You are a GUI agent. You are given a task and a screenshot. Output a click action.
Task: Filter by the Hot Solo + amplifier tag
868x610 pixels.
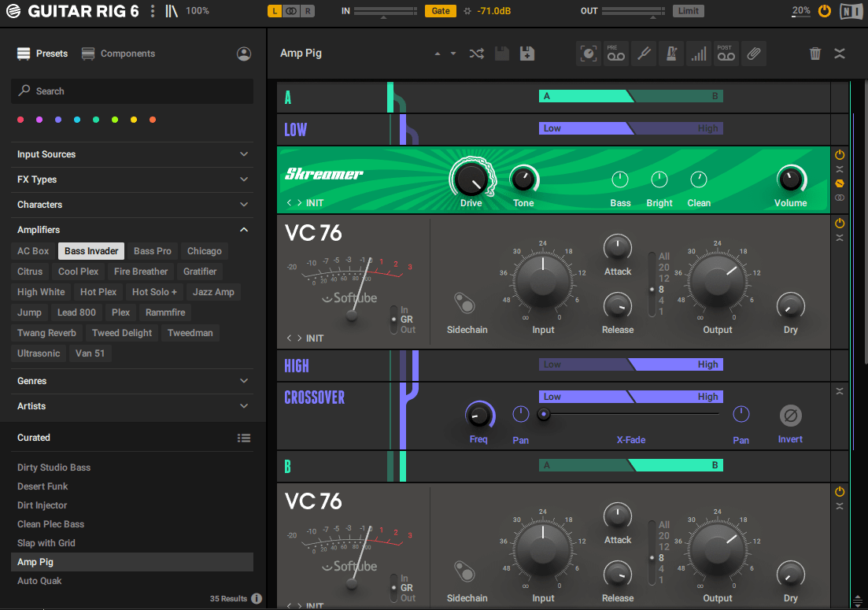[x=154, y=292]
